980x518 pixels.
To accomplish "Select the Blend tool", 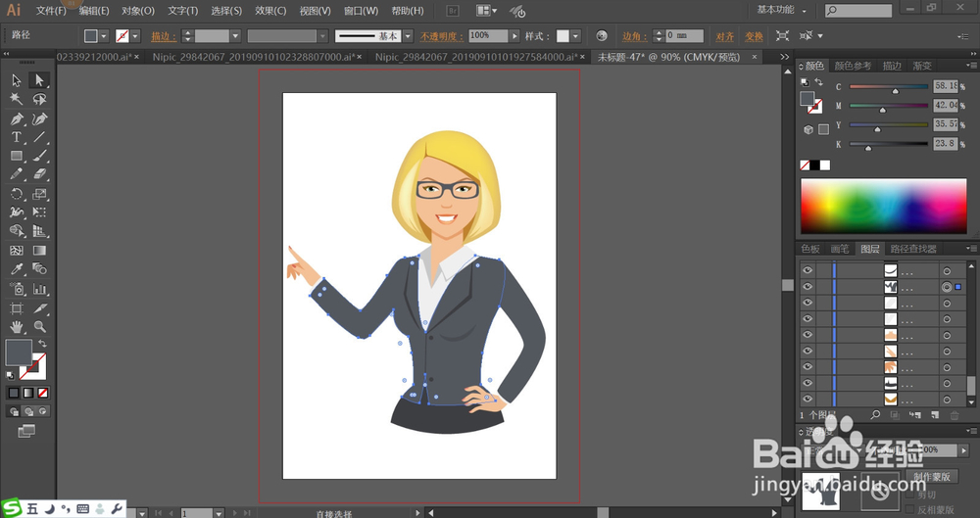I will 39,269.
